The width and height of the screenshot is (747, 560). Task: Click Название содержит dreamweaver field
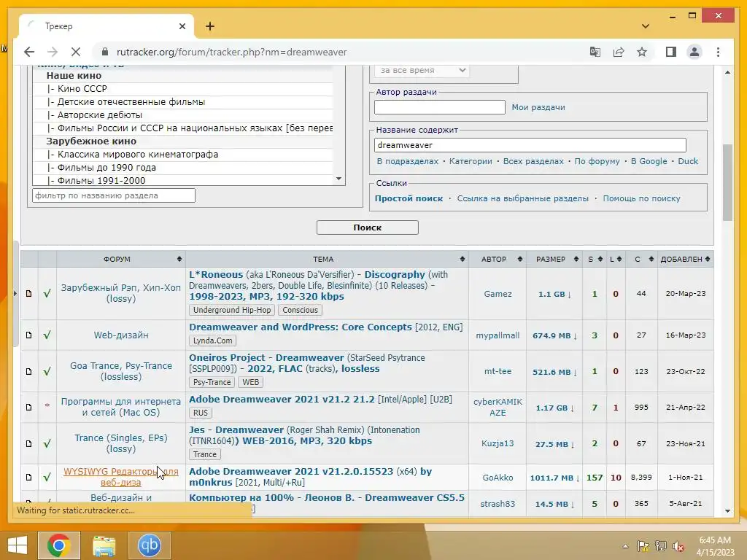tap(530, 145)
